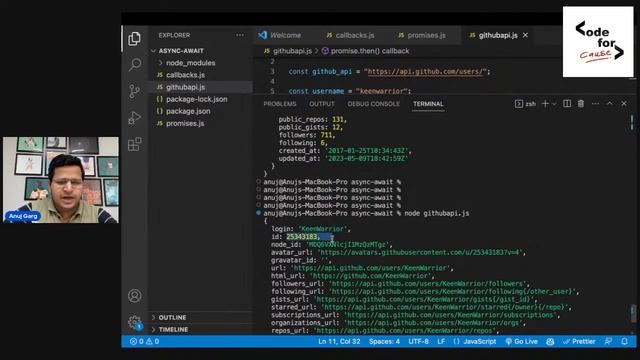Open the PROBLEMS panel tab
The width and height of the screenshot is (640, 360).
point(280,104)
